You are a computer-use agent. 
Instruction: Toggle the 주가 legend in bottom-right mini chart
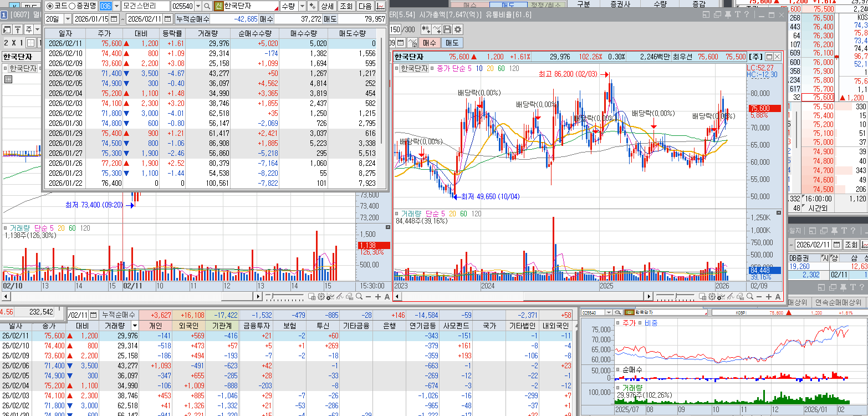pyautogui.click(x=630, y=322)
